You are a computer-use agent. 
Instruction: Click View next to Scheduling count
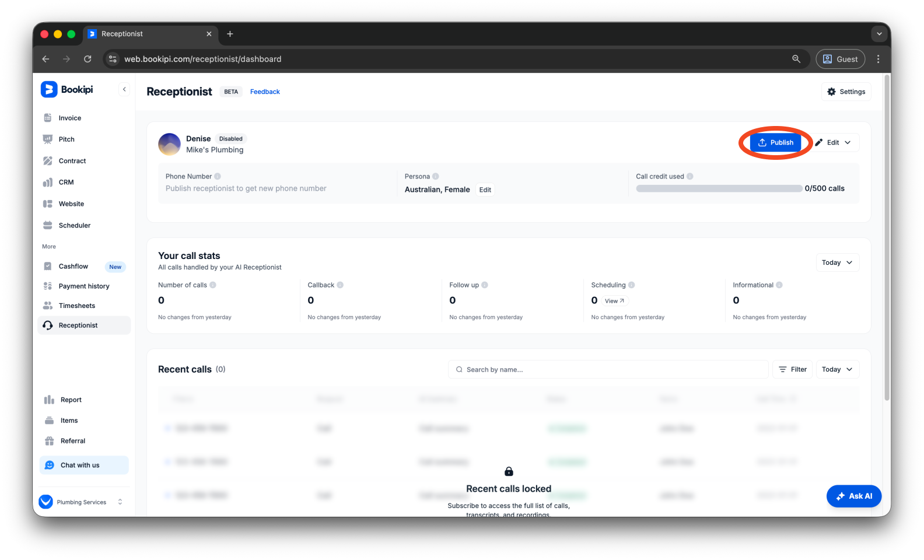tap(614, 301)
